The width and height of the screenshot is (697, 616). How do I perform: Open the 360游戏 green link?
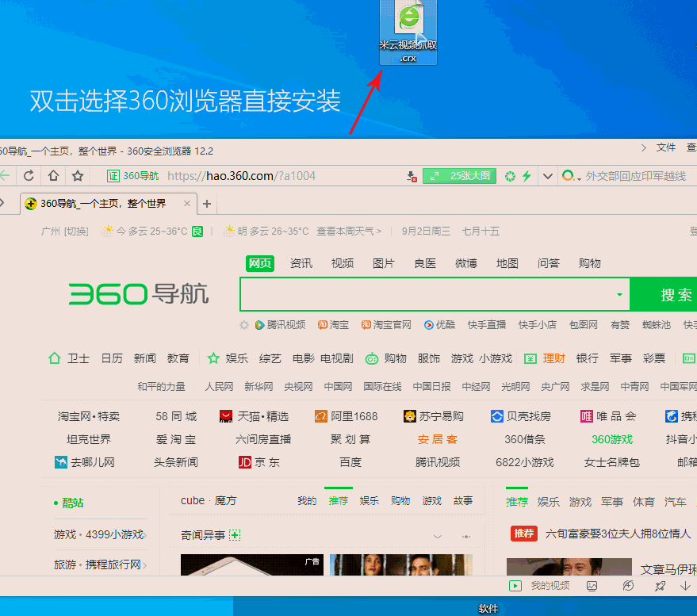click(611, 439)
